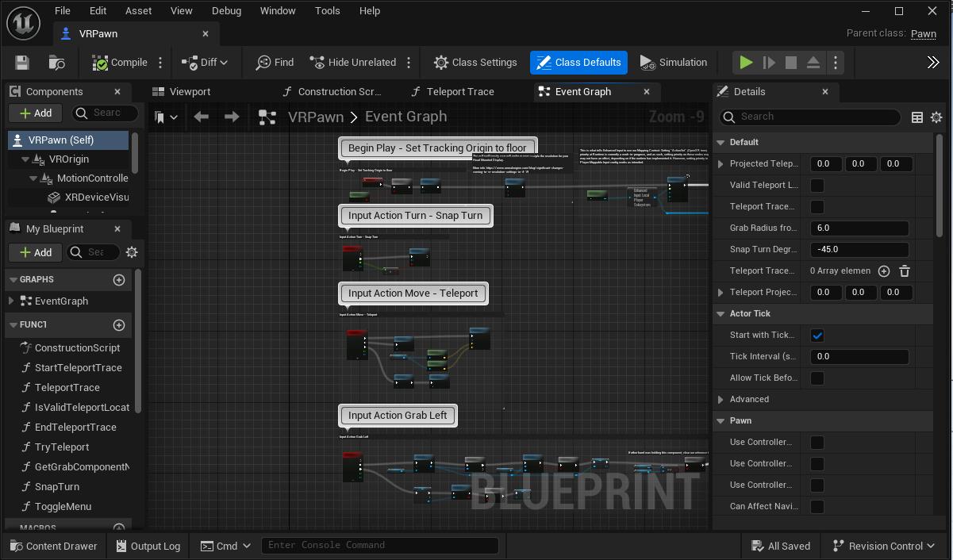Click the Browse to asset icon
The width and height of the screenshot is (953, 560).
(57, 63)
